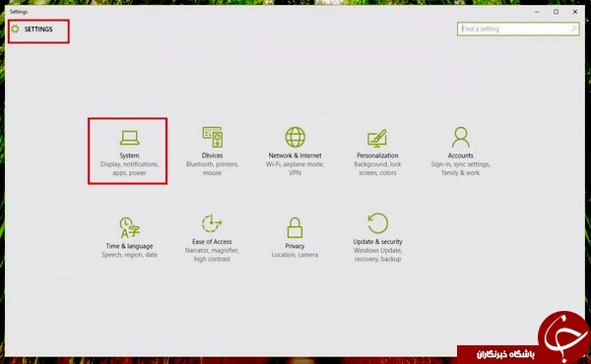The image size is (591, 364).
Task: Click the System label text
Action: tap(129, 155)
